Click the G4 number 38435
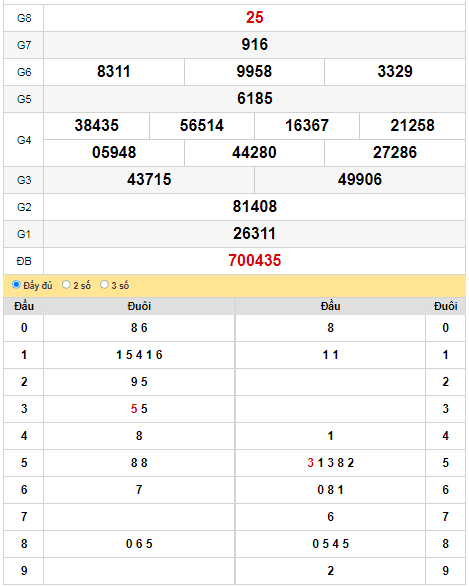This screenshot has width=469, height=586. [96, 125]
